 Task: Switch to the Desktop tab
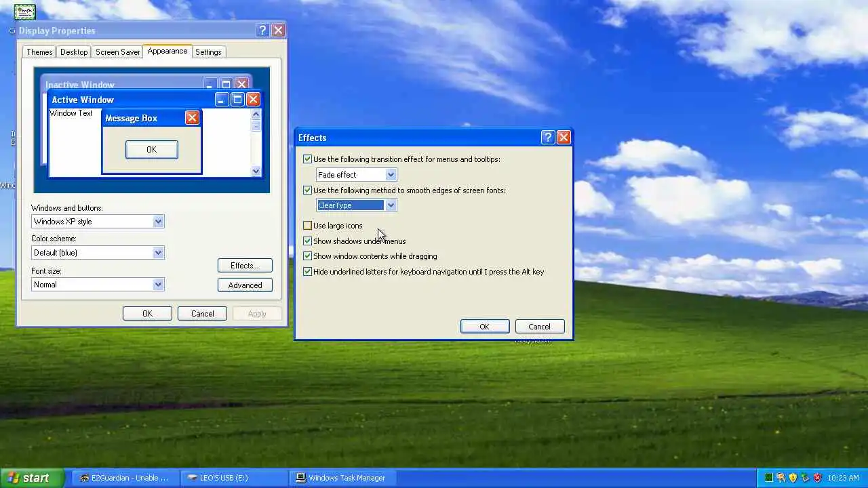[x=74, y=52]
